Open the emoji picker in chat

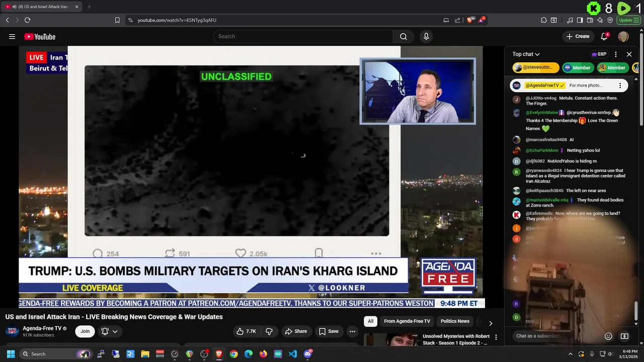pyautogui.click(x=608, y=336)
